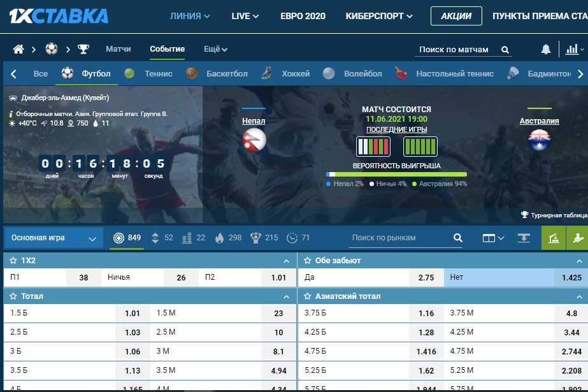Show all 849 markets
The width and height of the screenshot is (588, 392).
point(127,238)
